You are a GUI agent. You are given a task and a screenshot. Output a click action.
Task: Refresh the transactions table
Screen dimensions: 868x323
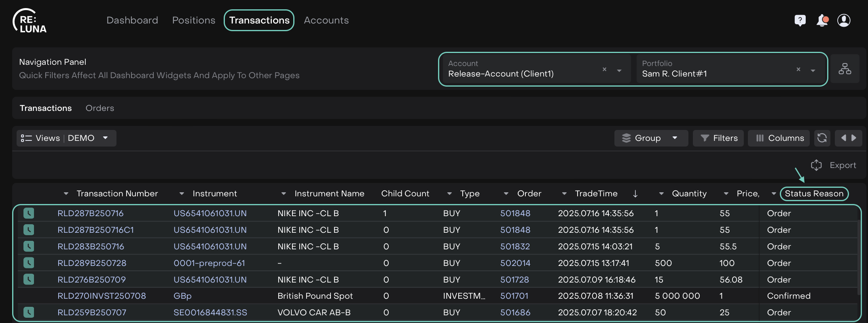822,138
